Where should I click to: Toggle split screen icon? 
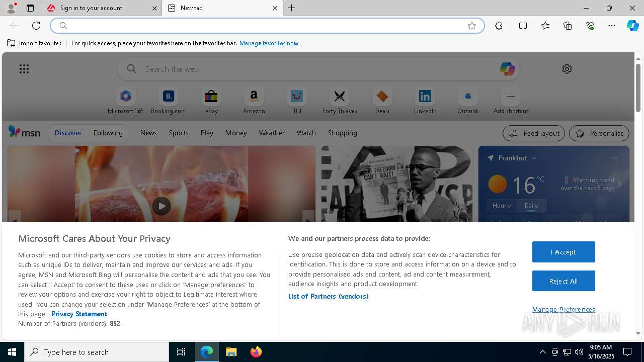coord(523,26)
